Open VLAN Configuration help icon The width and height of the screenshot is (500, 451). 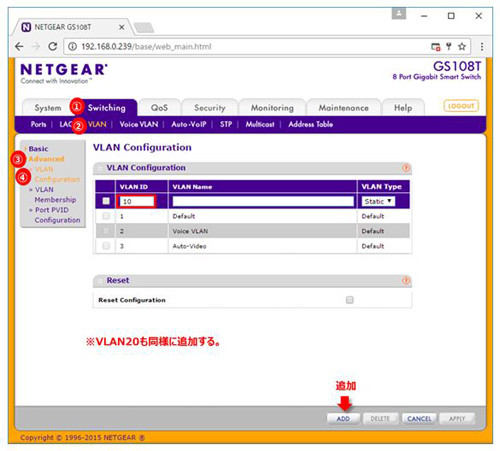pyautogui.click(x=406, y=168)
